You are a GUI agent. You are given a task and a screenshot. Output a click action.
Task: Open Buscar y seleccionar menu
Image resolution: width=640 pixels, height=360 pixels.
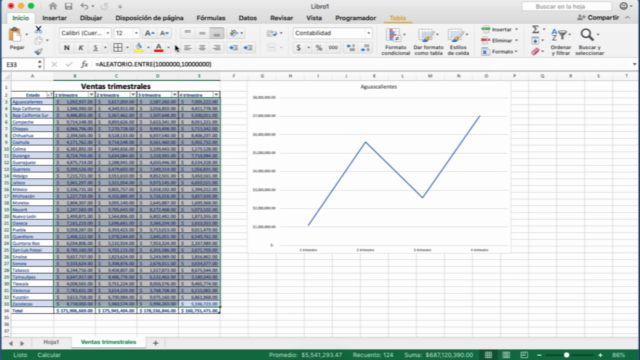[x=589, y=42]
